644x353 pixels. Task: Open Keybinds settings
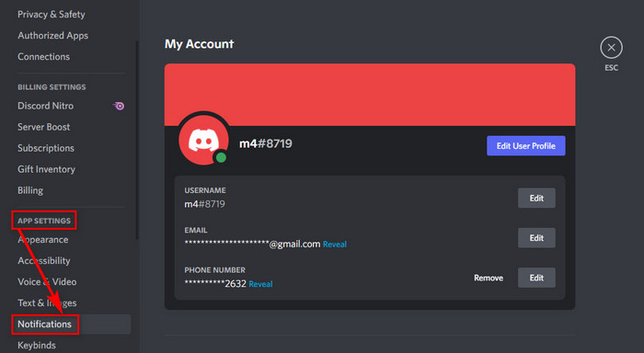point(37,346)
